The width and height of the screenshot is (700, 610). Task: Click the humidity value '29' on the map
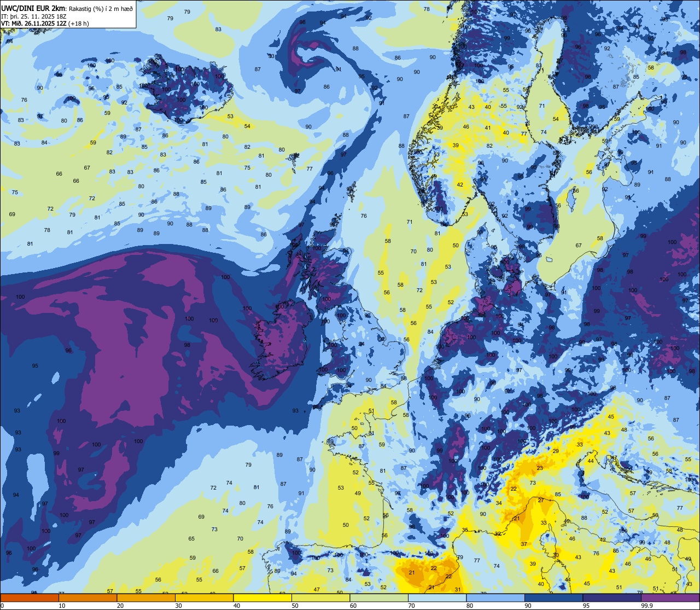click(x=556, y=451)
